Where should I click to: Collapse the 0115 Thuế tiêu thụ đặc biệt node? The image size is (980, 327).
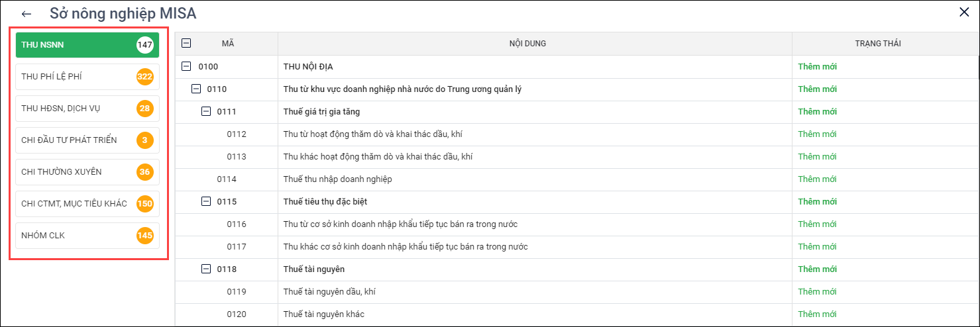tap(206, 201)
